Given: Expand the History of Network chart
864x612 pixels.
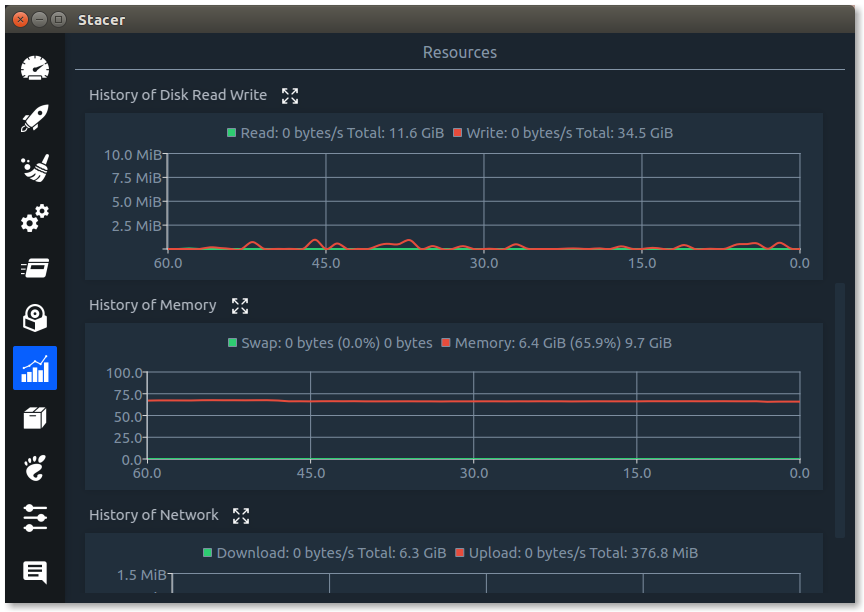Looking at the screenshot, I should tap(241, 516).
